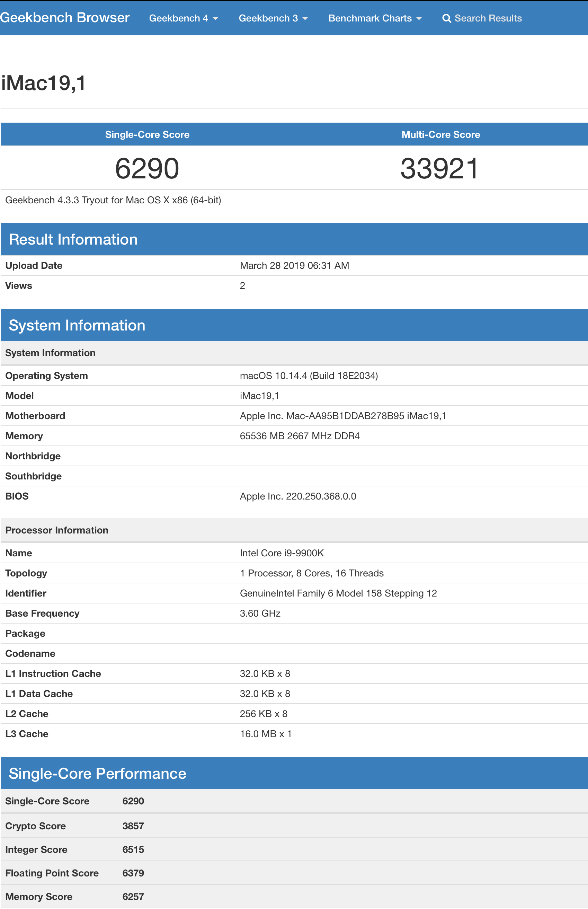Screen dimensions: 588x909
Task: Click the large 6290 single-core score
Action: click(147, 168)
